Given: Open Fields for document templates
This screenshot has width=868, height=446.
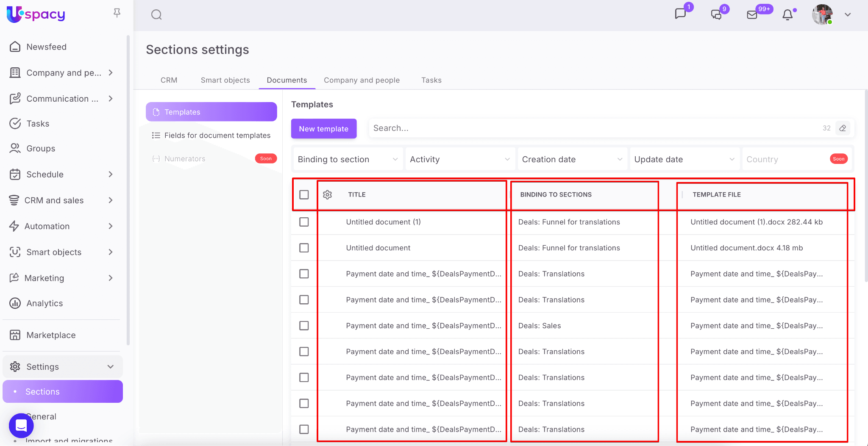Looking at the screenshot, I should point(217,136).
